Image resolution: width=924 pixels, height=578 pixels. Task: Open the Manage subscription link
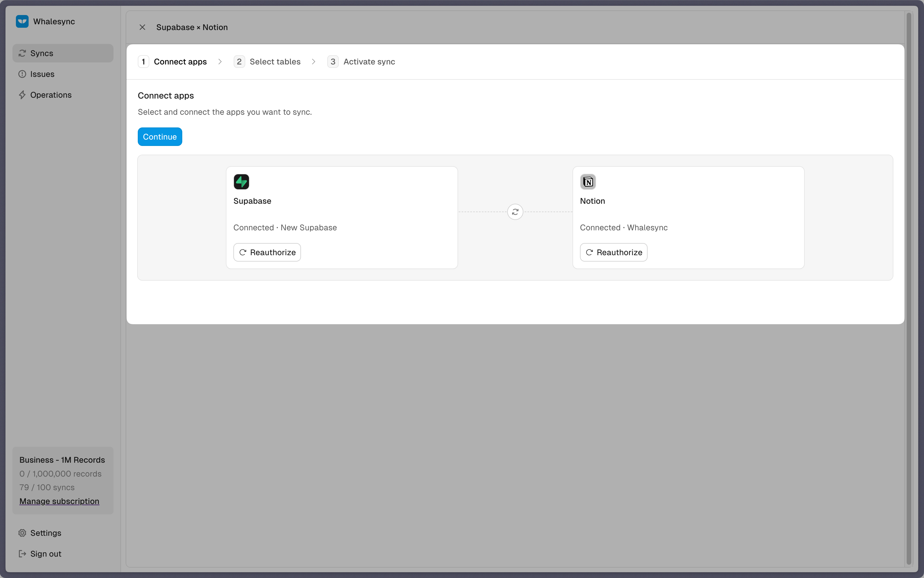coord(59,501)
